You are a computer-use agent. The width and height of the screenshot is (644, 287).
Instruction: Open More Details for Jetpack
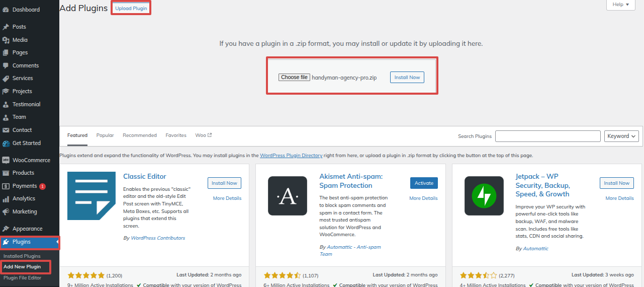coord(619,198)
